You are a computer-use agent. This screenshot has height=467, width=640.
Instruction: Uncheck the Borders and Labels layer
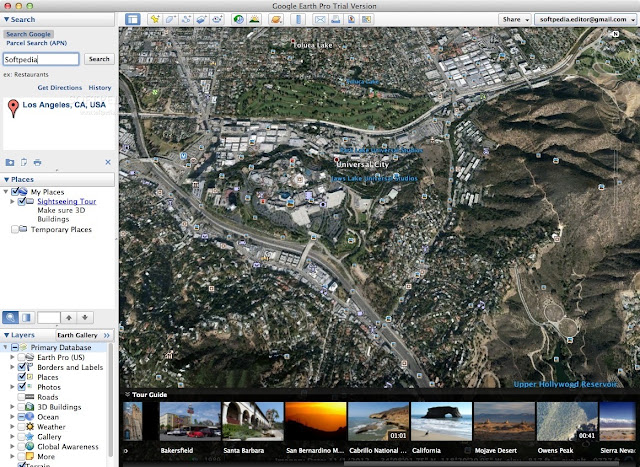point(21,367)
